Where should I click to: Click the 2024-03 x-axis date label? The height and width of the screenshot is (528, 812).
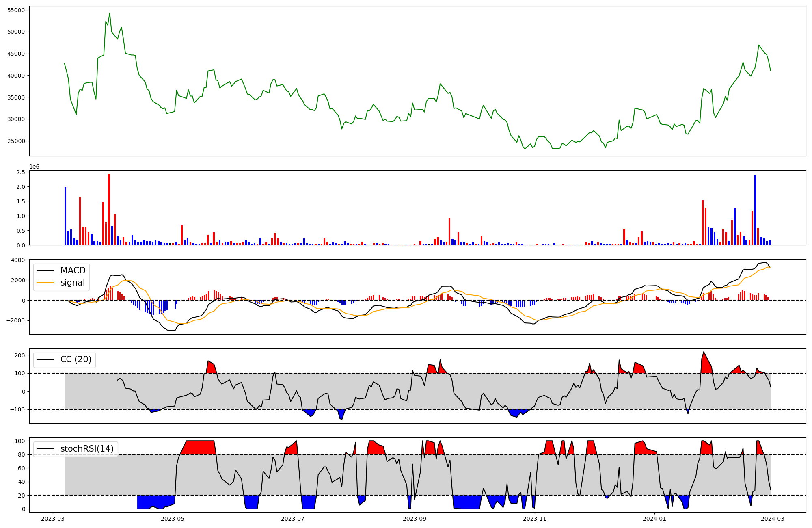(x=772, y=519)
